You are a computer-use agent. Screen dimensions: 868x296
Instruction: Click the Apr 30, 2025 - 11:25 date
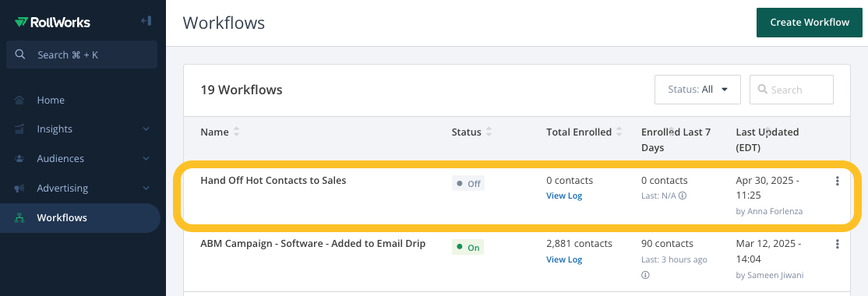pos(767,188)
